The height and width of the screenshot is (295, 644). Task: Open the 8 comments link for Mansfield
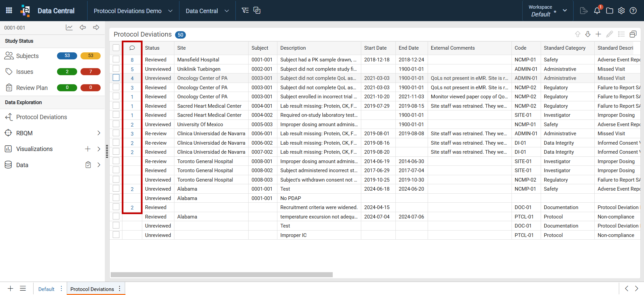click(132, 60)
